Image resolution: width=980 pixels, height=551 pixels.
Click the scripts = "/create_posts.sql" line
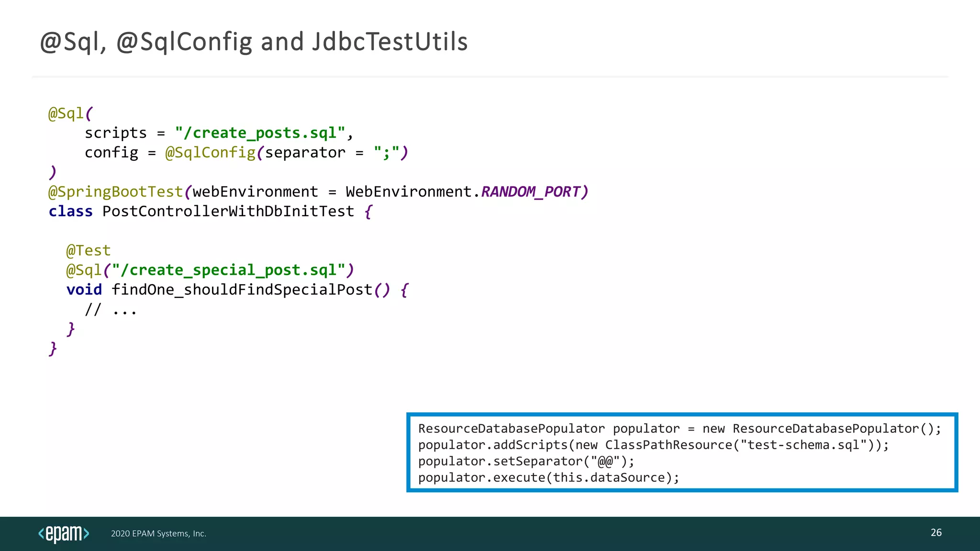coord(219,133)
